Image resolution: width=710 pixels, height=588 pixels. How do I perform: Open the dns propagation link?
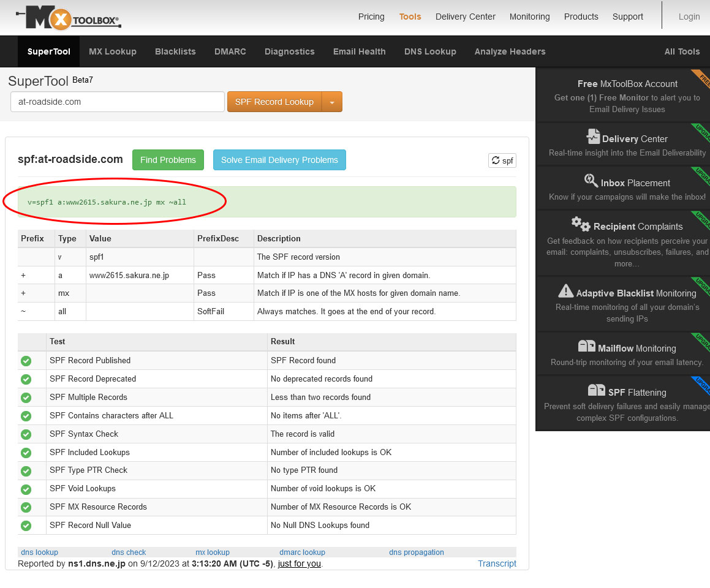(416, 552)
